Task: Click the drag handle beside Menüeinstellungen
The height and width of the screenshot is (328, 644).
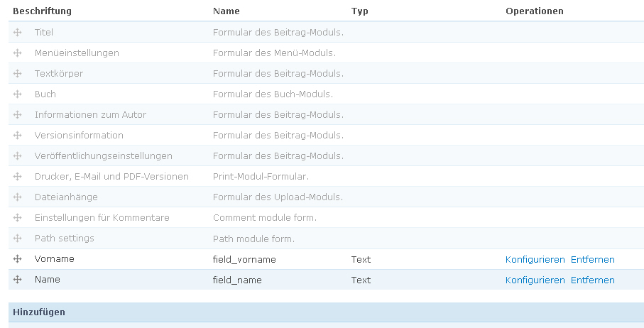Action: (18, 53)
